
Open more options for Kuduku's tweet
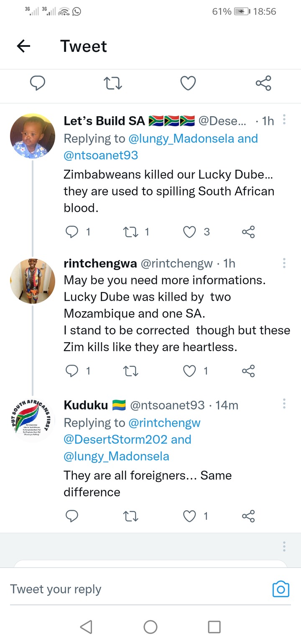(284, 404)
